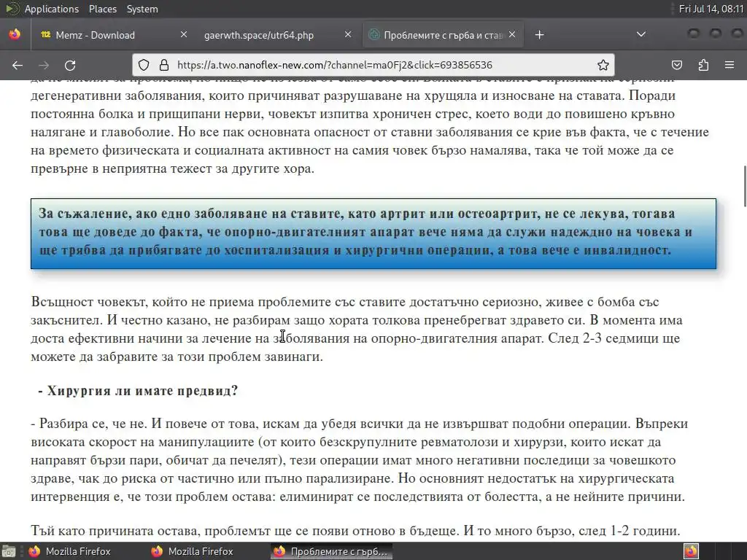Click the clock showing Fri Jul 14, 08:11
Image resolution: width=747 pixels, height=560 pixels.
point(711,9)
